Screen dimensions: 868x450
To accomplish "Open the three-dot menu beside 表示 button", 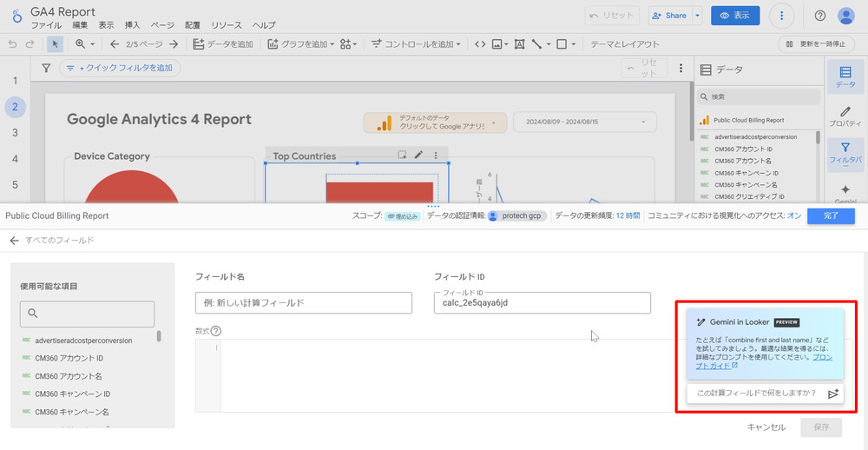I will pos(782,16).
